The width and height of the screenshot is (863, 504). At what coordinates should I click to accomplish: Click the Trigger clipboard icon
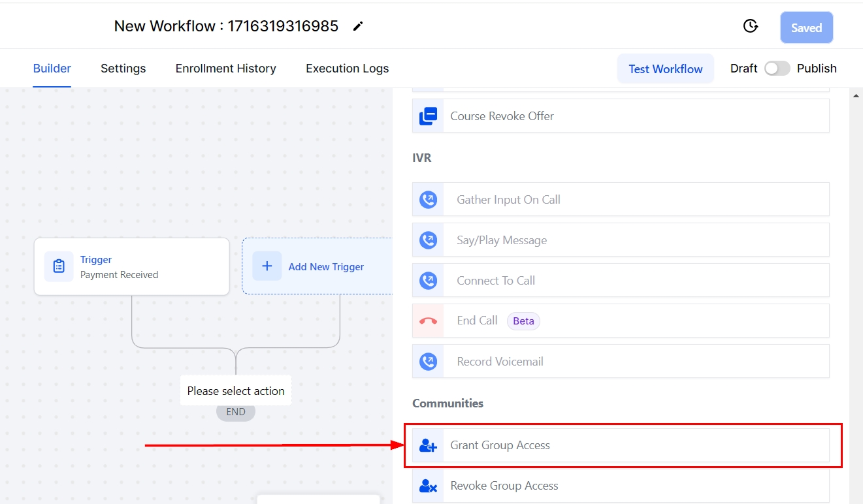click(59, 266)
